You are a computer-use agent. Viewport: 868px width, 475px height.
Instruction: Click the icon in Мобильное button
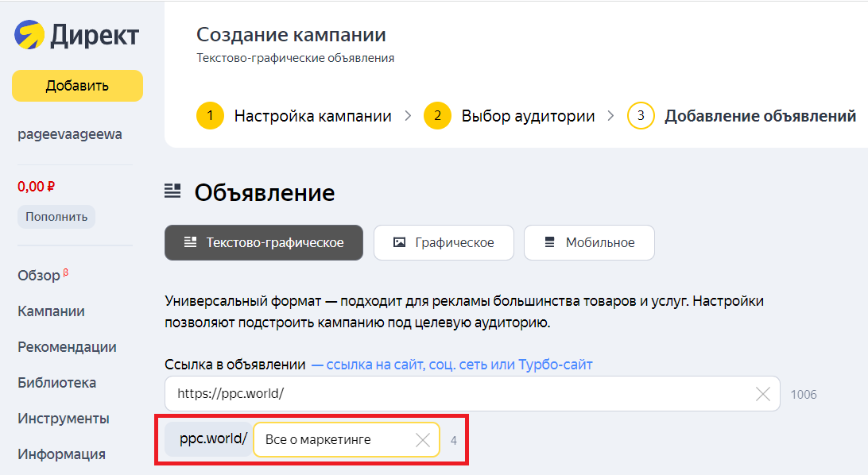[x=550, y=242]
